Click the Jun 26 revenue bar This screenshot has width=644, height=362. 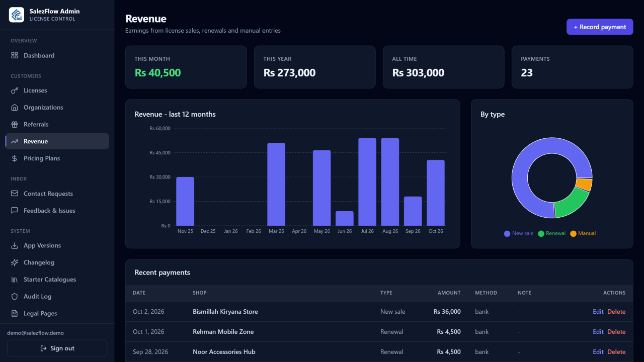pos(345,219)
